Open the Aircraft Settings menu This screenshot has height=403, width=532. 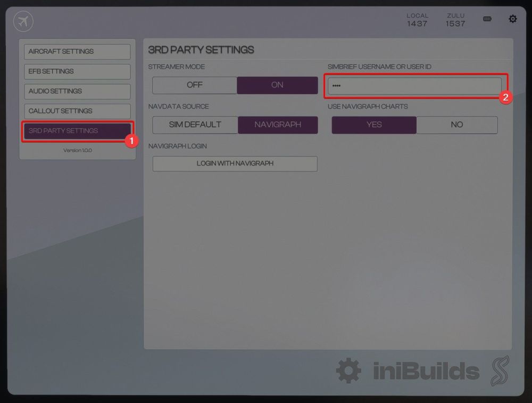point(77,52)
